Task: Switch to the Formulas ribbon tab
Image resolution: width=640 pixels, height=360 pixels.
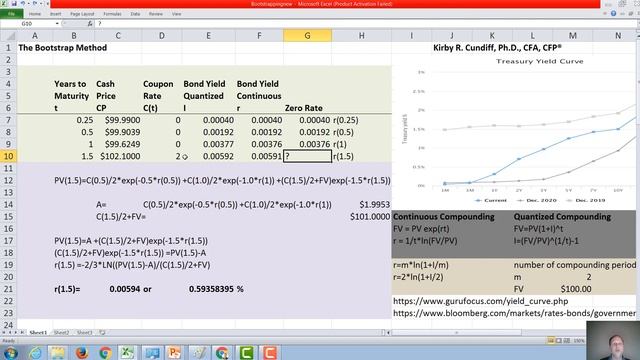Action: 112,14
